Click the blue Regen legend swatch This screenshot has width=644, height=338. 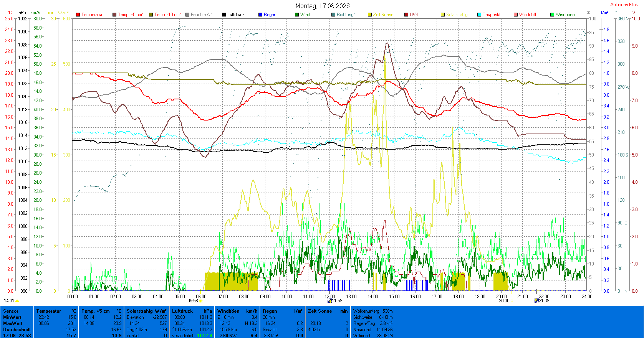tap(260, 15)
